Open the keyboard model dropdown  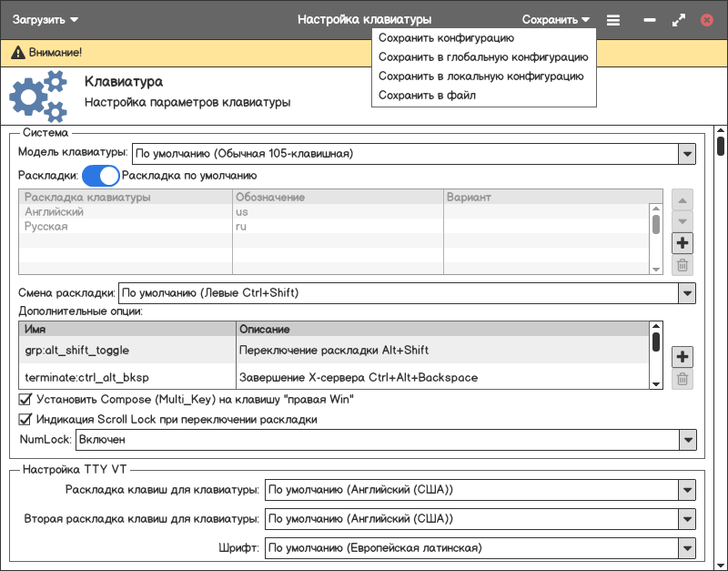687,154
